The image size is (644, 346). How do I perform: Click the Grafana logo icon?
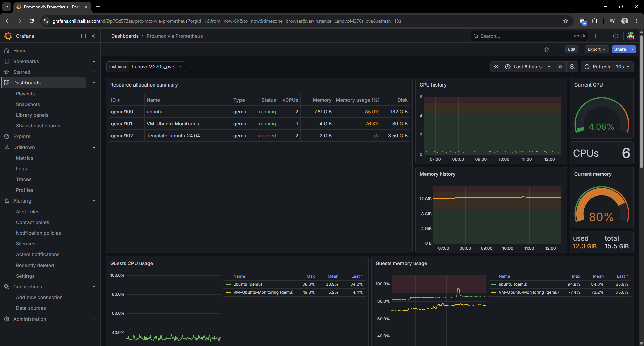pyautogui.click(x=8, y=36)
